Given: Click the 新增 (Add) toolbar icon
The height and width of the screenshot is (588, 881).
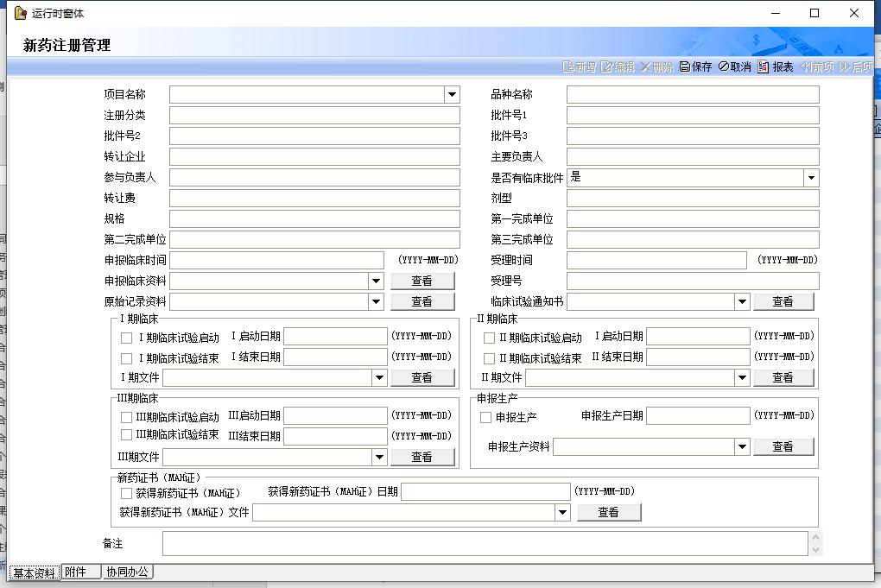Looking at the screenshot, I should point(567,67).
